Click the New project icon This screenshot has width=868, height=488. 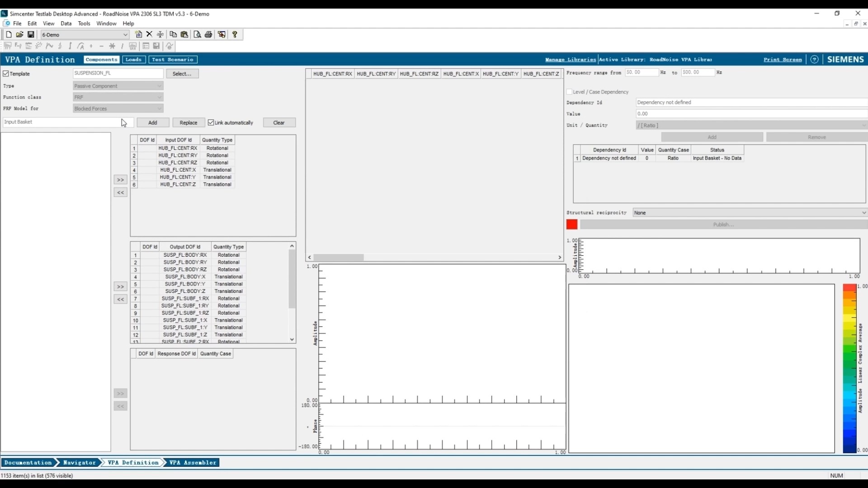point(9,34)
